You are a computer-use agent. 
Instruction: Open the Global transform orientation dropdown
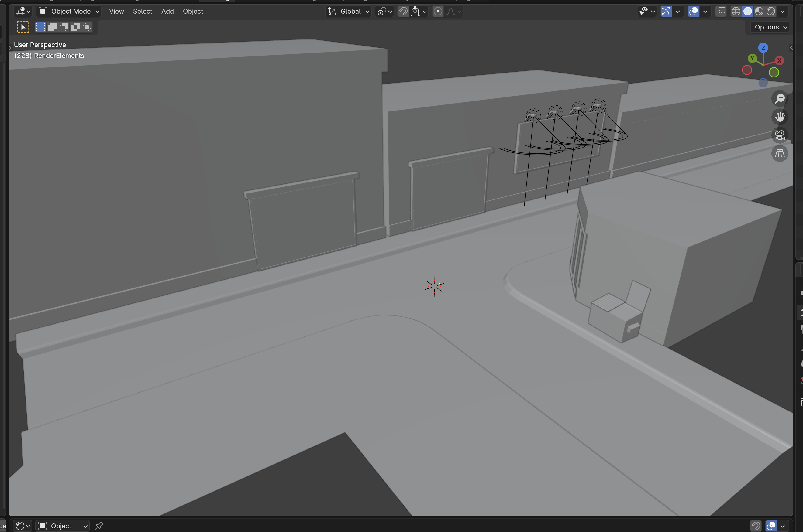pyautogui.click(x=349, y=12)
